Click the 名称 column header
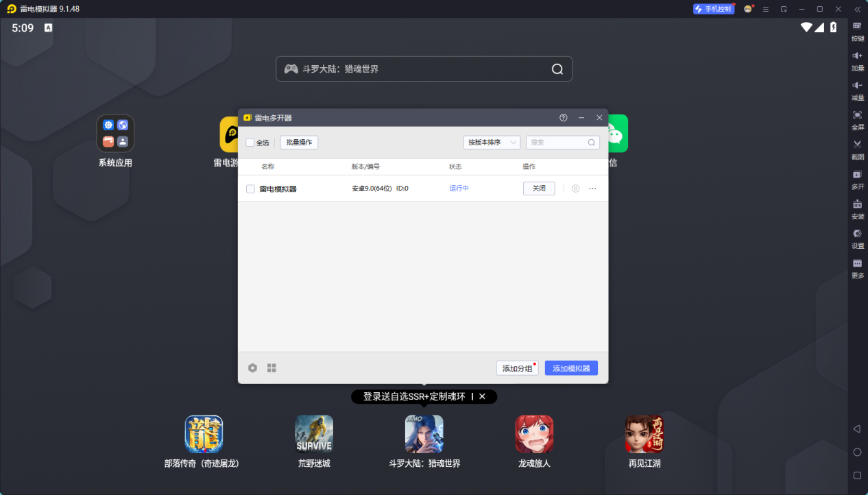The height and width of the screenshot is (495, 868). point(267,167)
